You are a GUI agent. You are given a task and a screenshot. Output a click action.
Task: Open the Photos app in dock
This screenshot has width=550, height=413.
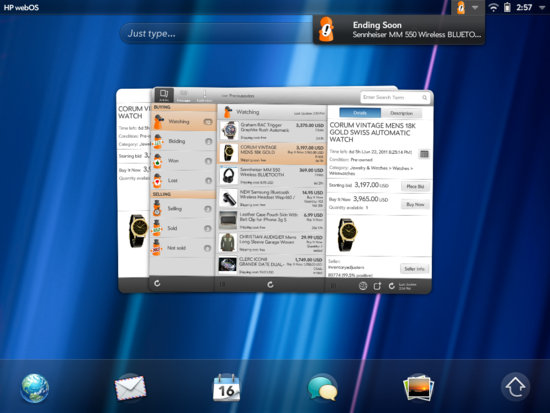(x=418, y=388)
